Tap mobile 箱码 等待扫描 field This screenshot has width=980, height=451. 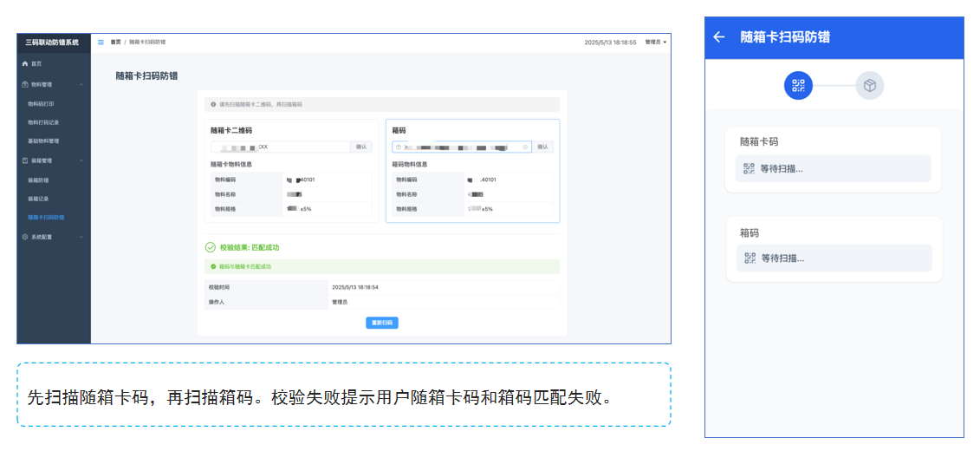point(834,258)
